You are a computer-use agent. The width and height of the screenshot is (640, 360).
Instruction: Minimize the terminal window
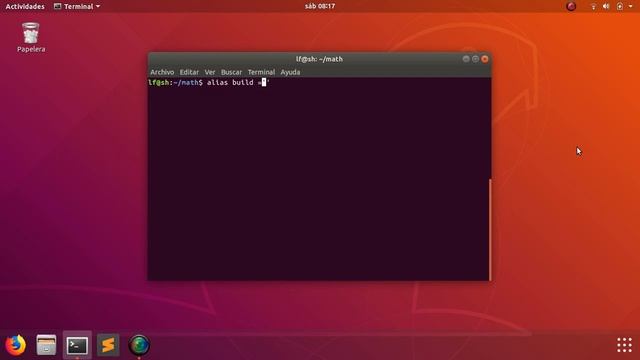pos(466,59)
